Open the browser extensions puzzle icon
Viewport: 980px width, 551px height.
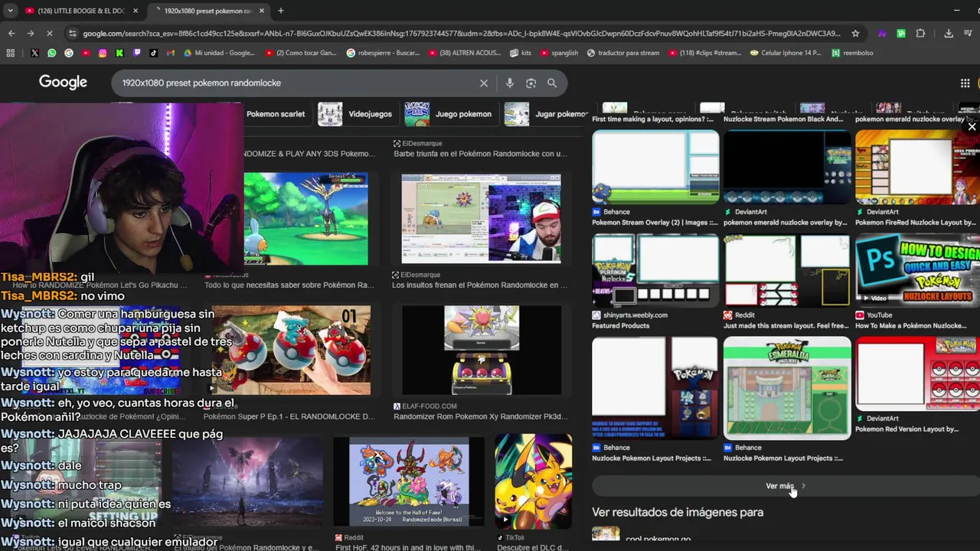(920, 34)
